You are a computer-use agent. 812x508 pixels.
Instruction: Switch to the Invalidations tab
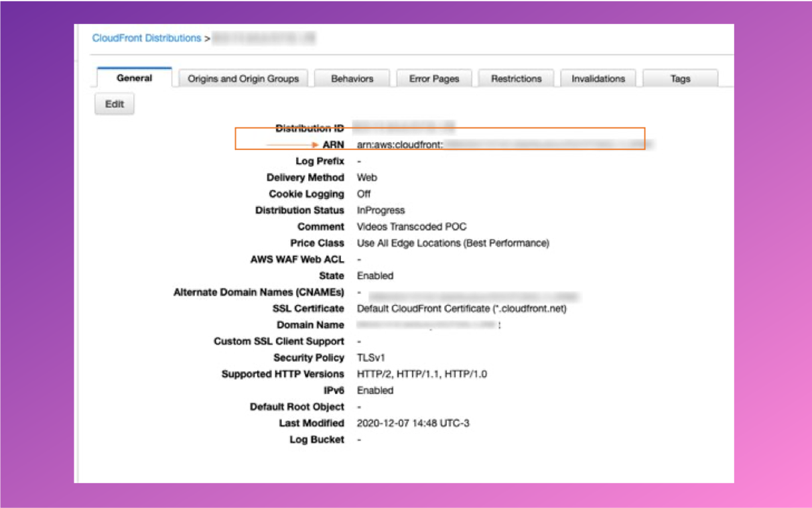[598, 78]
